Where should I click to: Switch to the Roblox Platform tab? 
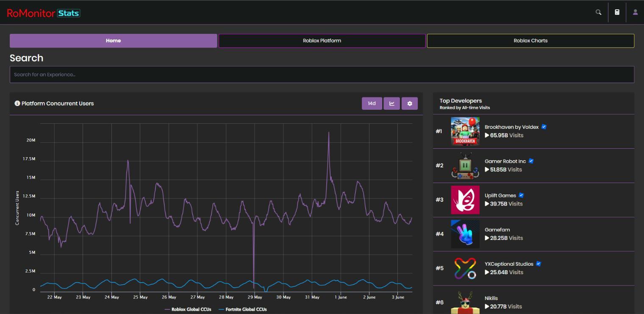pos(322,41)
